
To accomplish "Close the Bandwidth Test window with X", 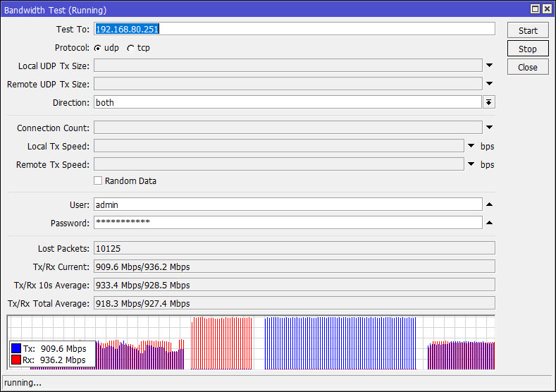I will [547, 9].
